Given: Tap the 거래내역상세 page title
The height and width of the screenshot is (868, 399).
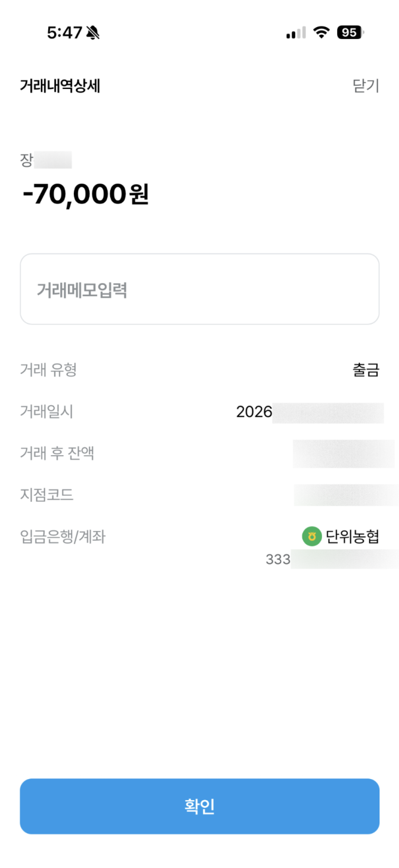Looking at the screenshot, I should click(60, 86).
